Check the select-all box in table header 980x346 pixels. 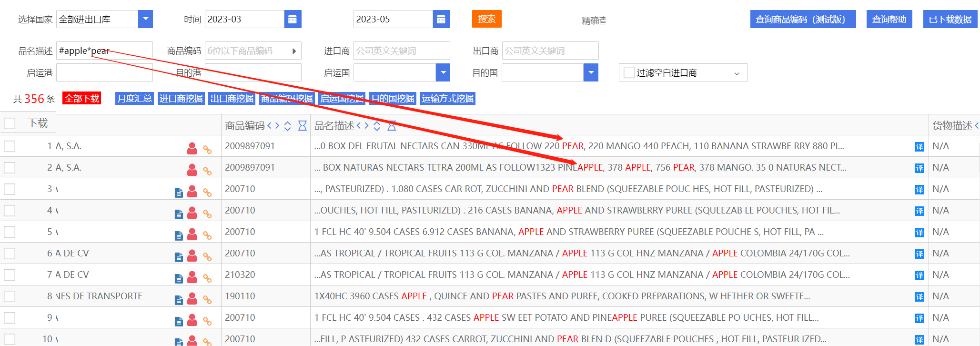pyautogui.click(x=10, y=123)
